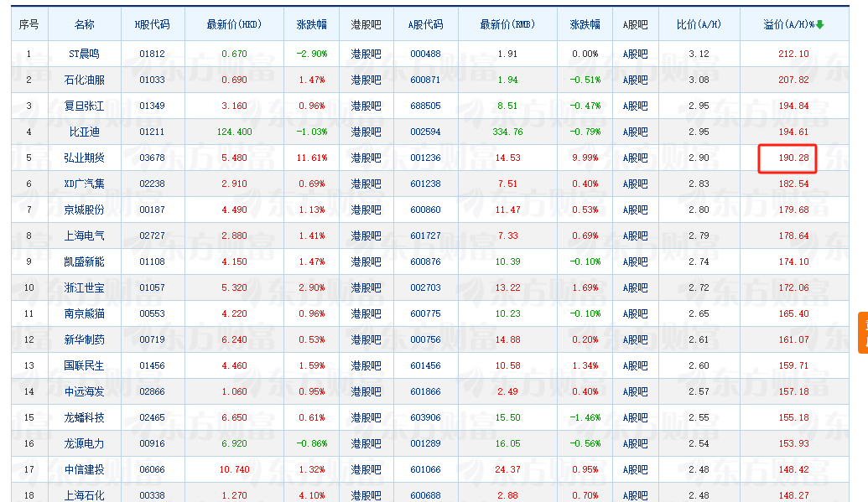This screenshot has height=502, width=868.
Task: Open A-share code 601238
Action: pyautogui.click(x=426, y=184)
